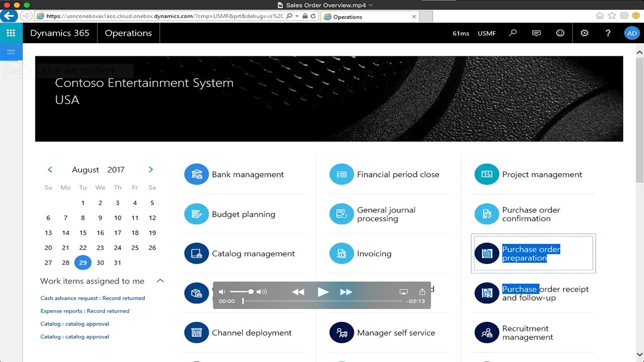Open Budget planning workspace icon
The image size is (644, 362).
pos(196,214)
